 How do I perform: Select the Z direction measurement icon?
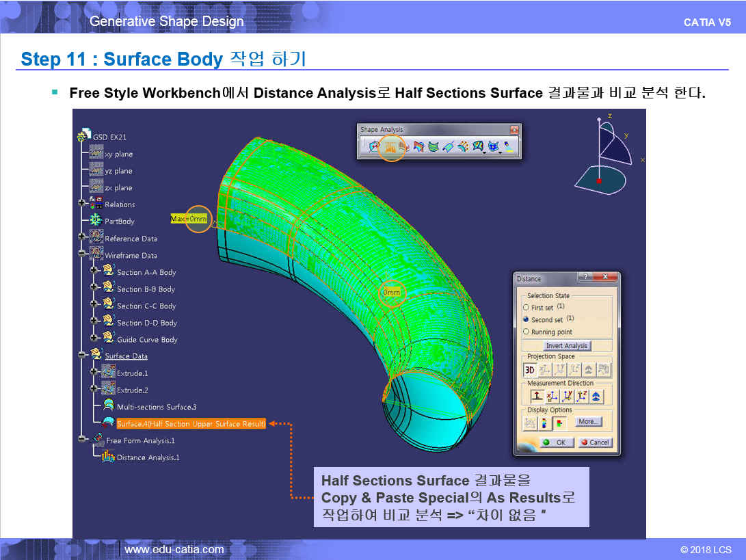click(583, 397)
